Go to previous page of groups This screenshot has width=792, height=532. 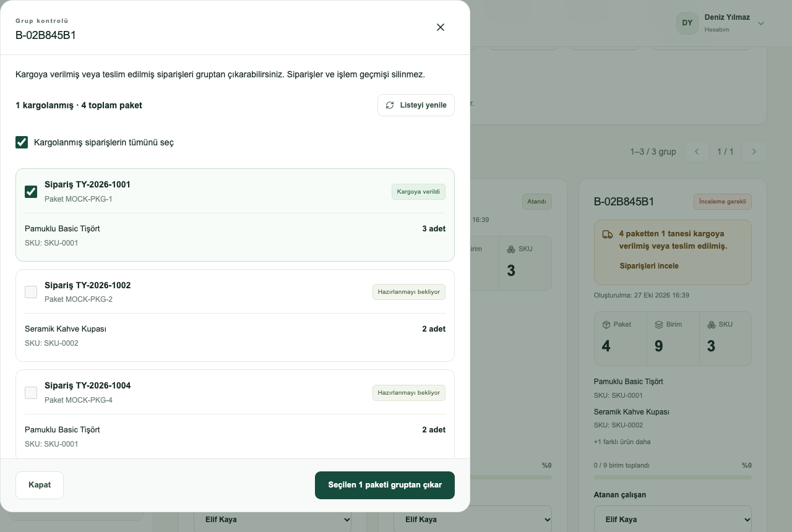pyautogui.click(x=697, y=152)
